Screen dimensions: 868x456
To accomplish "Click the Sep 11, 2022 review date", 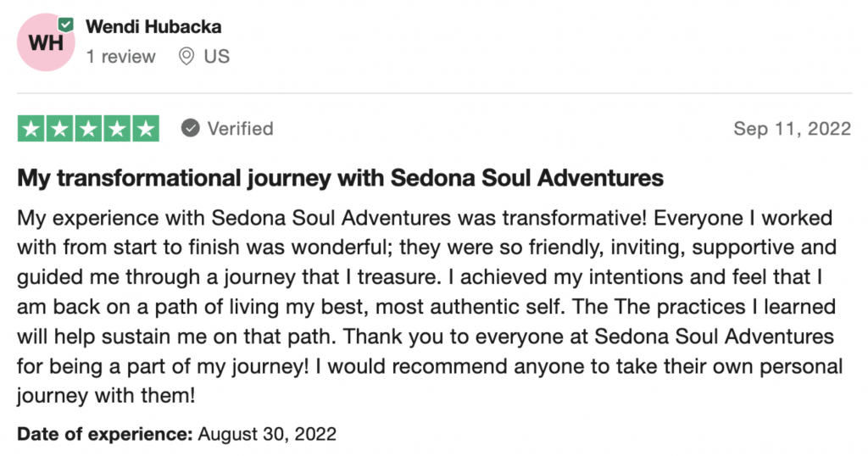I will point(792,129).
